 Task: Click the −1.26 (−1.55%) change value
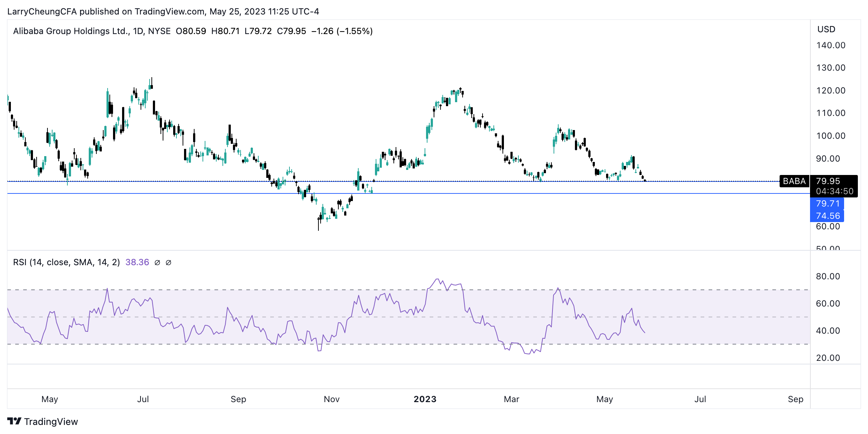point(342,31)
